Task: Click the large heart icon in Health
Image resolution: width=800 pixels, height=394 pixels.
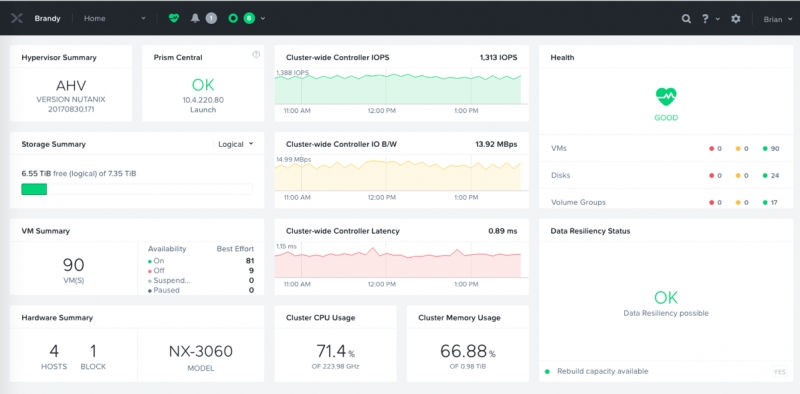Action: pyautogui.click(x=666, y=95)
